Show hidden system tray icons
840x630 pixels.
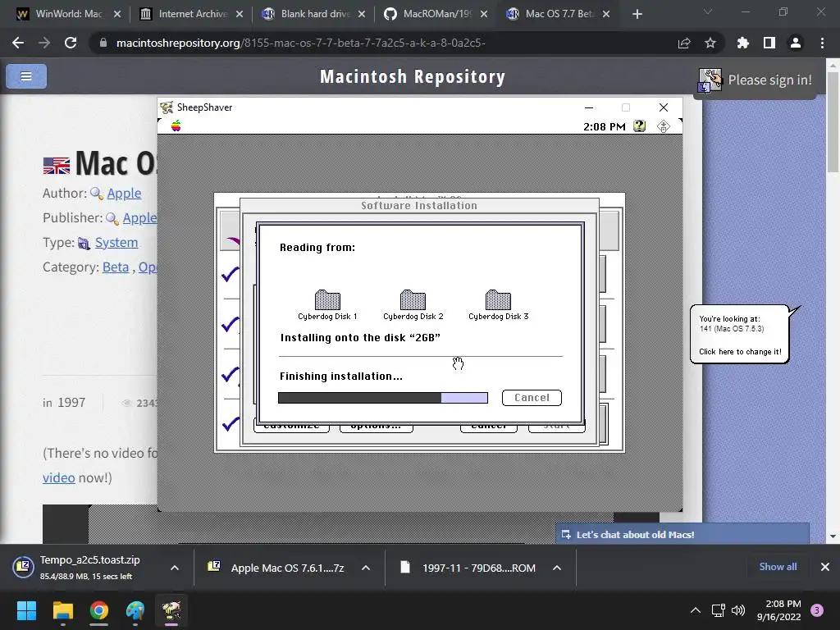pos(696,610)
